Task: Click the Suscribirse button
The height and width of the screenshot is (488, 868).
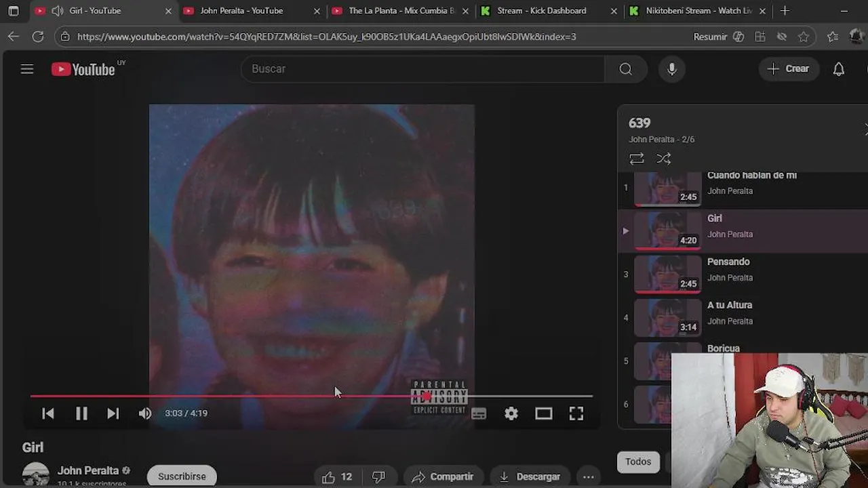Action: pyautogui.click(x=182, y=476)
